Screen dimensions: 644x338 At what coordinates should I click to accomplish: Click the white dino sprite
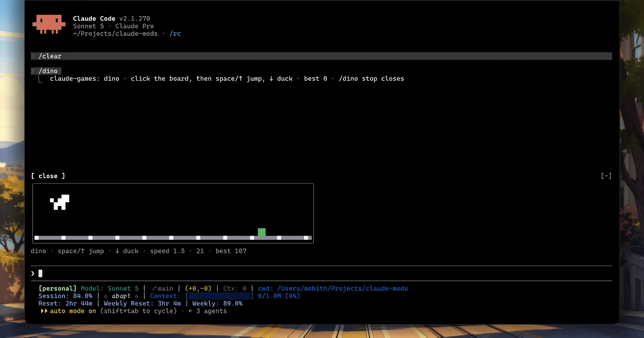coord(60,202)
